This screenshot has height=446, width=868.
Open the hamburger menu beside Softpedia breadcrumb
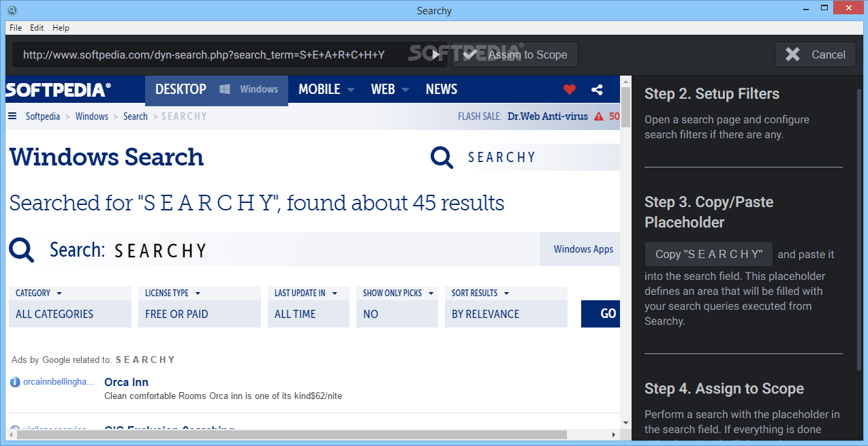point(12,116)
